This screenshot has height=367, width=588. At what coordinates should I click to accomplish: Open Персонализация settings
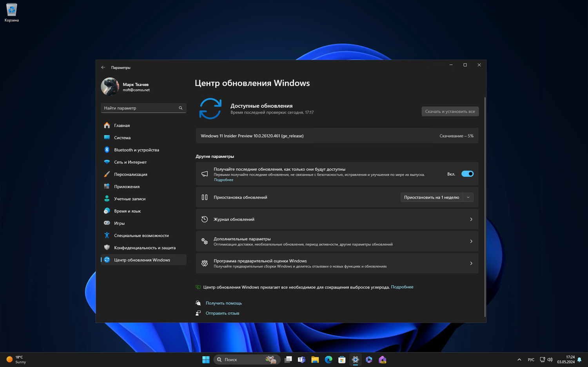tap(143, 174)
